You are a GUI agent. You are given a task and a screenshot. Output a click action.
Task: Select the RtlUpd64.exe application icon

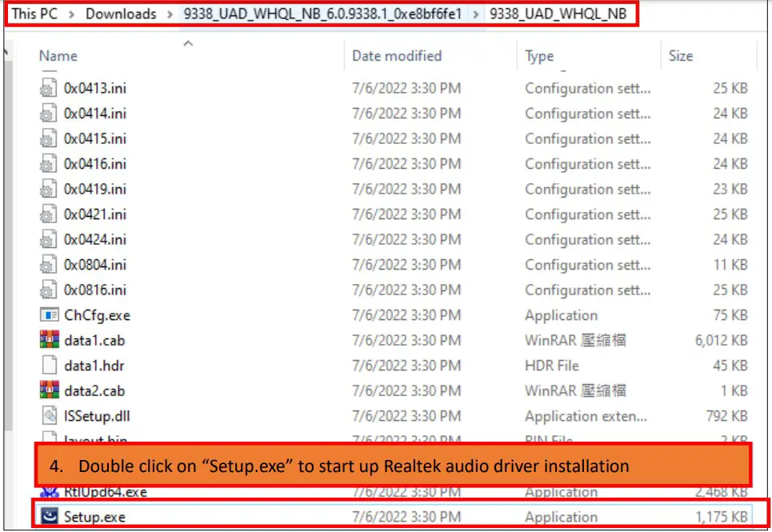coord(50,492)
